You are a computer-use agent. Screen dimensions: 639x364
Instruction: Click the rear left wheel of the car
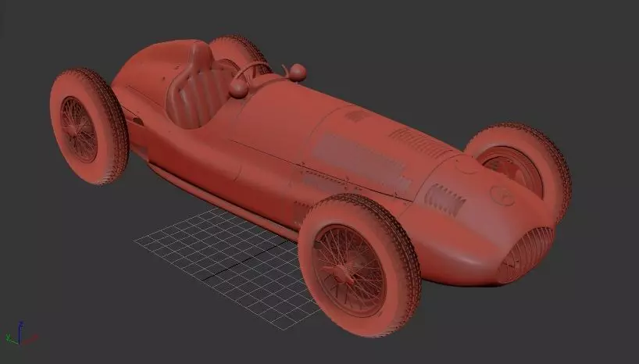[x=89, y=127]
